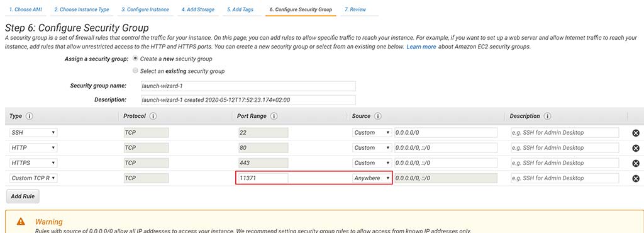The image size is (644, 233).
Task: Click info icon next to Source header
Action: point(378,116)
